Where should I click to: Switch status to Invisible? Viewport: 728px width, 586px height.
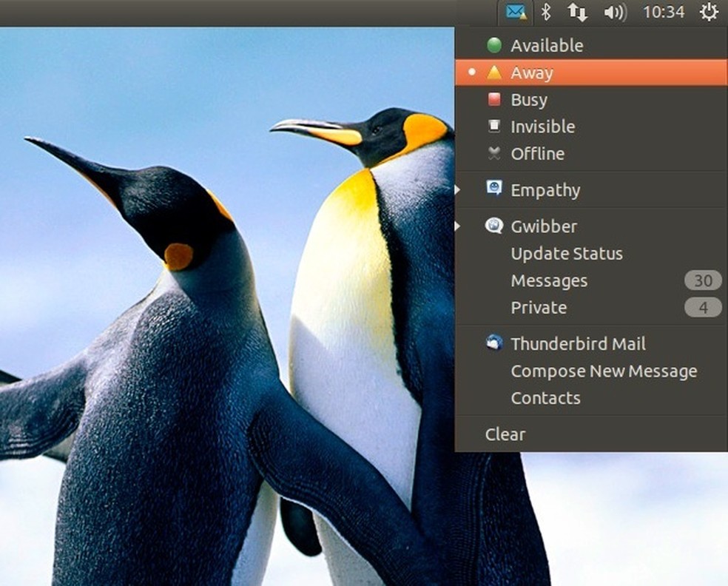[542, 127]
